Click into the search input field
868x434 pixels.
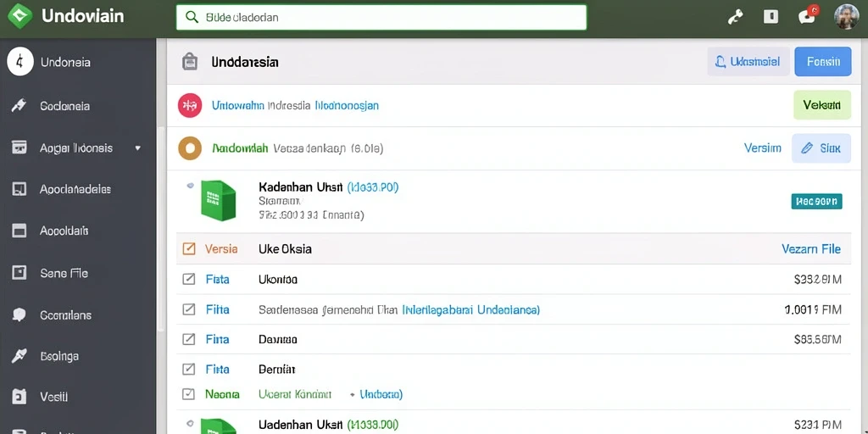[x=381, y=17]
